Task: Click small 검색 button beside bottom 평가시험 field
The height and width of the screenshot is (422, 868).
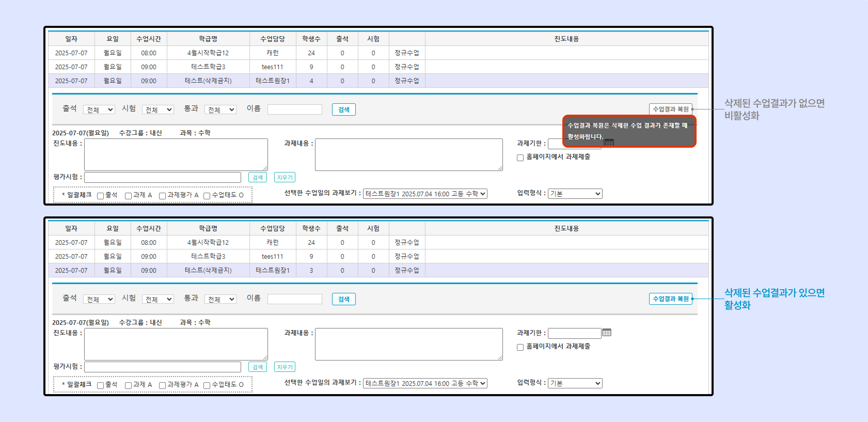Action: tap(257, 367)
